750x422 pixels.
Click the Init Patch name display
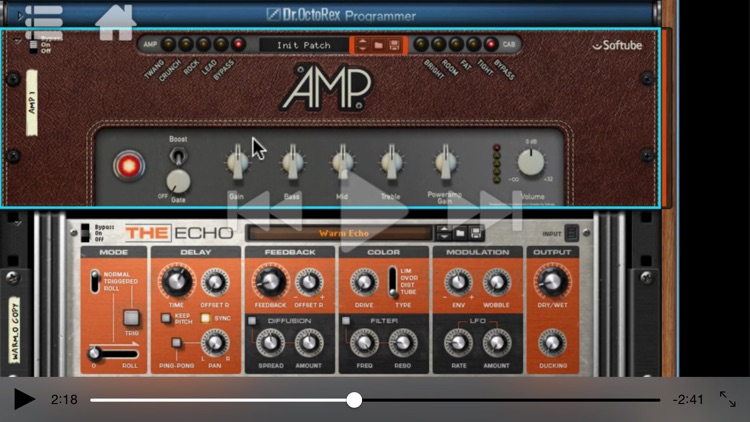(304, 45)
